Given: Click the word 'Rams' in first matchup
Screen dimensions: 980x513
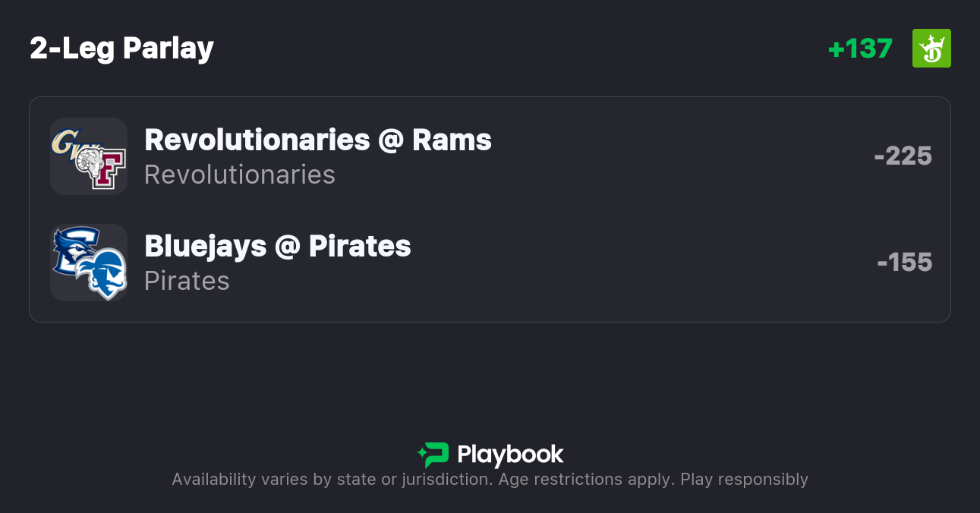Looking at the screenshot, I should tap(452, 140).
